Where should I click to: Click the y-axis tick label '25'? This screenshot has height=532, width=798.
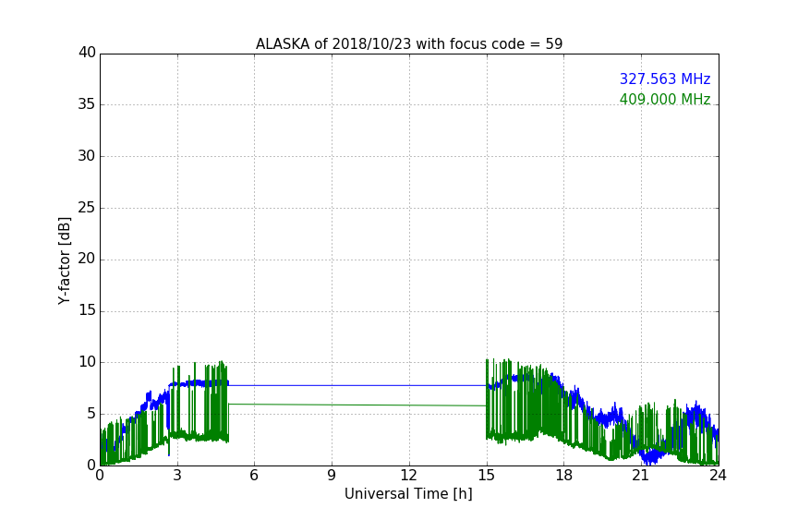[x=87, y=208]
